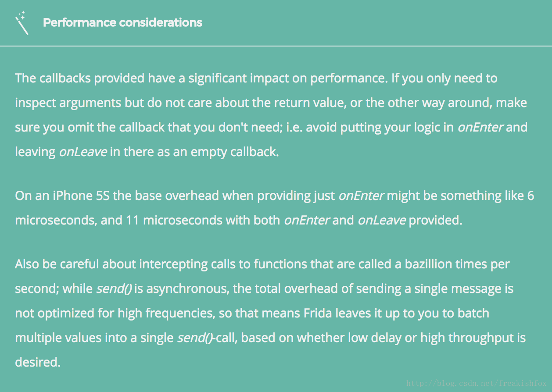The image size is (552, 392).
Task: Click the magic wand icon
Action: (22, 23)
